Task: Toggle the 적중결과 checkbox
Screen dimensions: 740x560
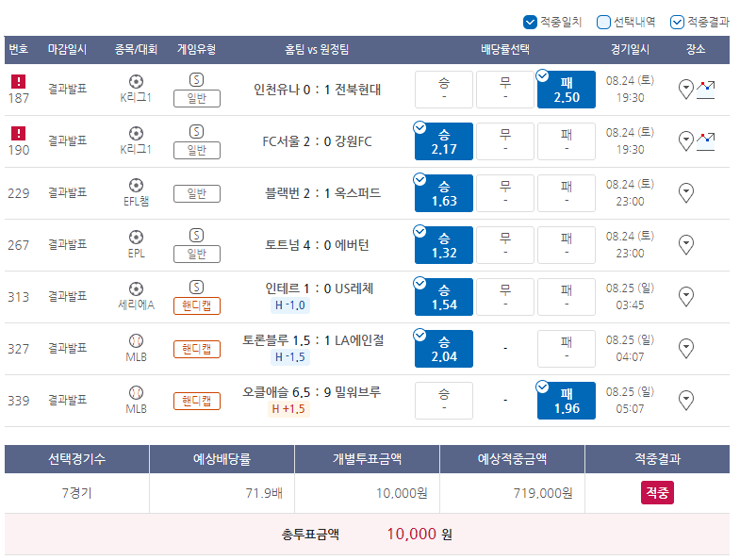Action: pos(677,22)
